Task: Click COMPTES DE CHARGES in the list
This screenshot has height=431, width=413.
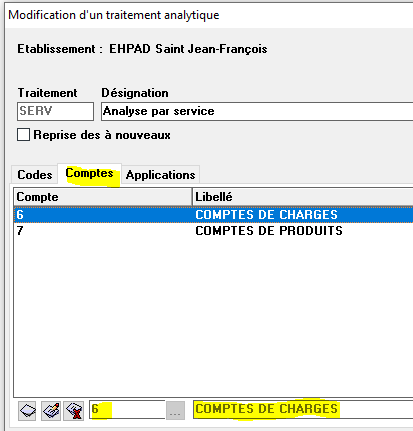Action: coord(266,215)
